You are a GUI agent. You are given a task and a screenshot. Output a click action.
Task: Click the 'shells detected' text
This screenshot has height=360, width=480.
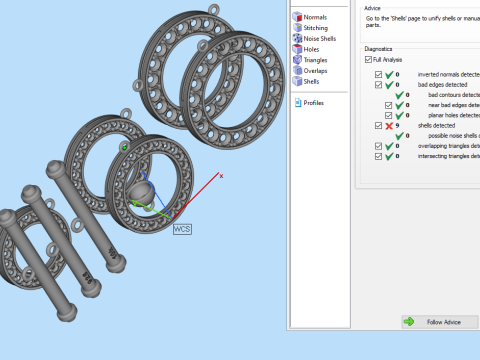click(436, 126)
